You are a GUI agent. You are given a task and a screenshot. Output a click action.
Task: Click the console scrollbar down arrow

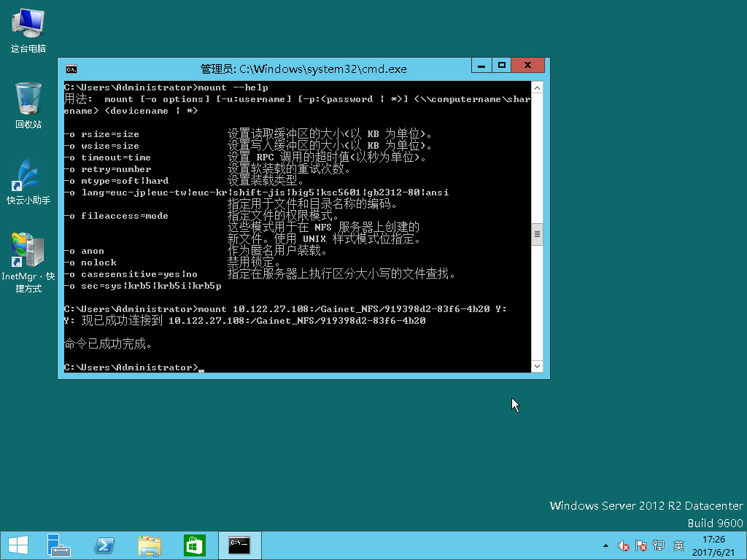pyautogui.click(x=537, y=367)
